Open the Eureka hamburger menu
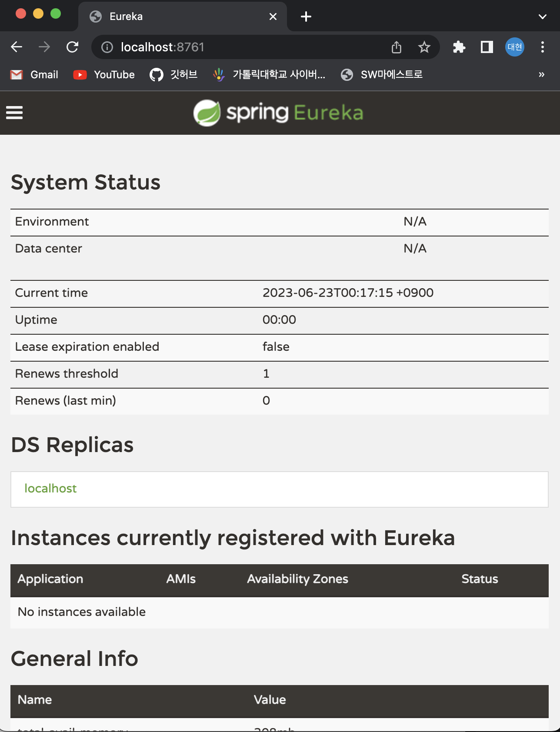This screenshot has height=732, width=560. point(14,113)
